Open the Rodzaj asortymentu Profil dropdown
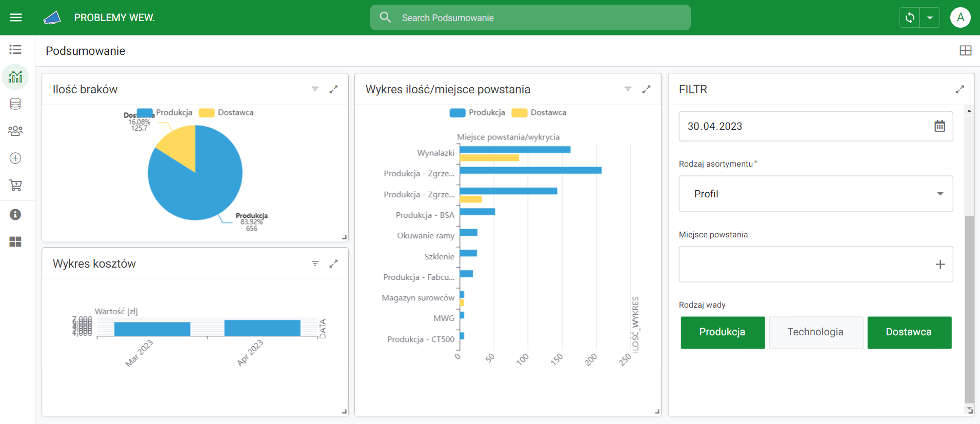980x424 pixels. [x=815, y=194]
